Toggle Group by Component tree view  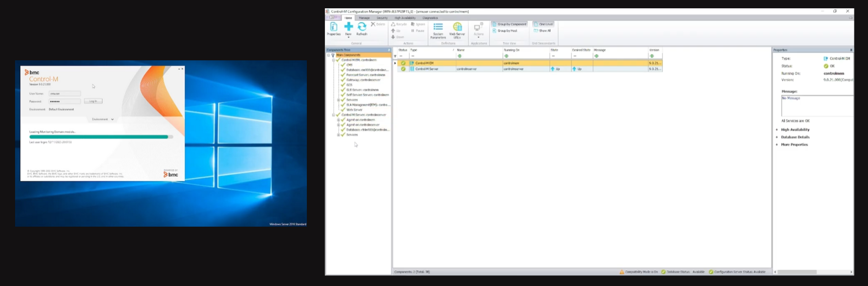tap(509, 24)
